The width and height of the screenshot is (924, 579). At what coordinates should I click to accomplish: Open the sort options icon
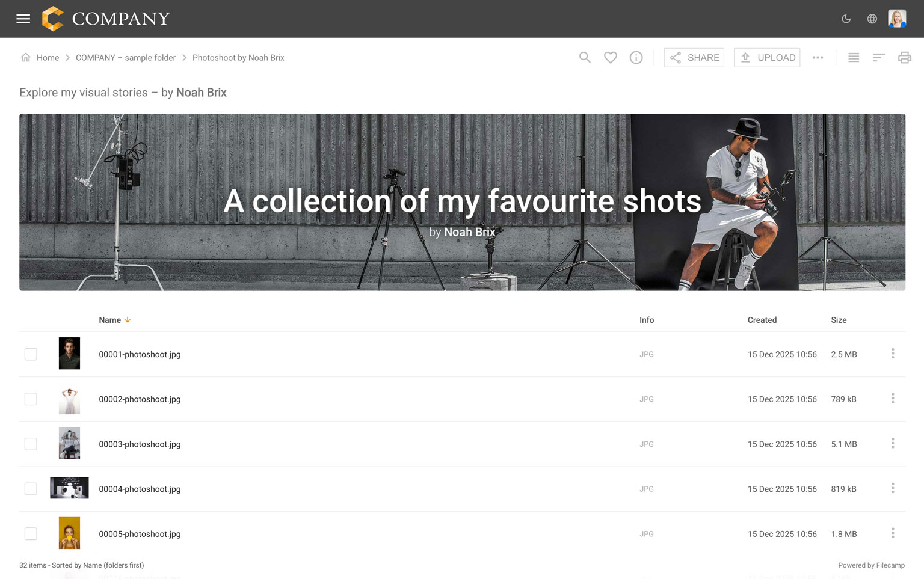879,58
